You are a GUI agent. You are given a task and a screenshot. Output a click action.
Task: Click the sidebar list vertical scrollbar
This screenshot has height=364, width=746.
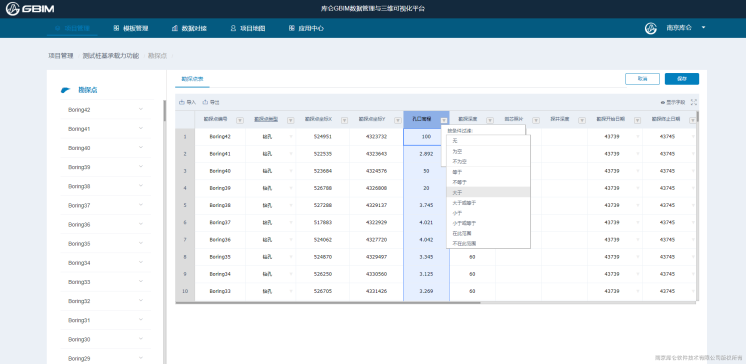(x=165, y=110)
